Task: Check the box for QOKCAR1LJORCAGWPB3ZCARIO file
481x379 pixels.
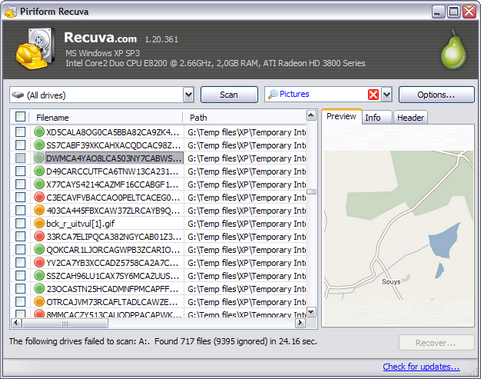Action: coord(20,249)
